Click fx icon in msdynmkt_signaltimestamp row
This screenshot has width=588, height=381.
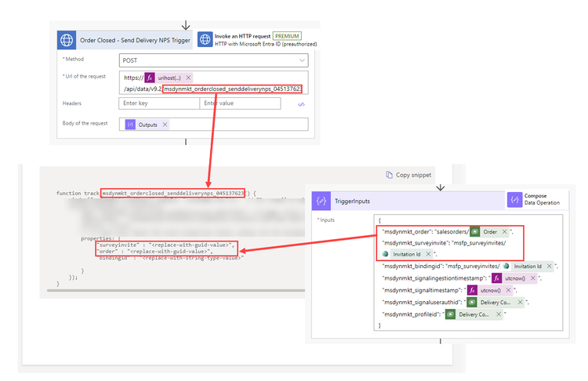point(472,290)
